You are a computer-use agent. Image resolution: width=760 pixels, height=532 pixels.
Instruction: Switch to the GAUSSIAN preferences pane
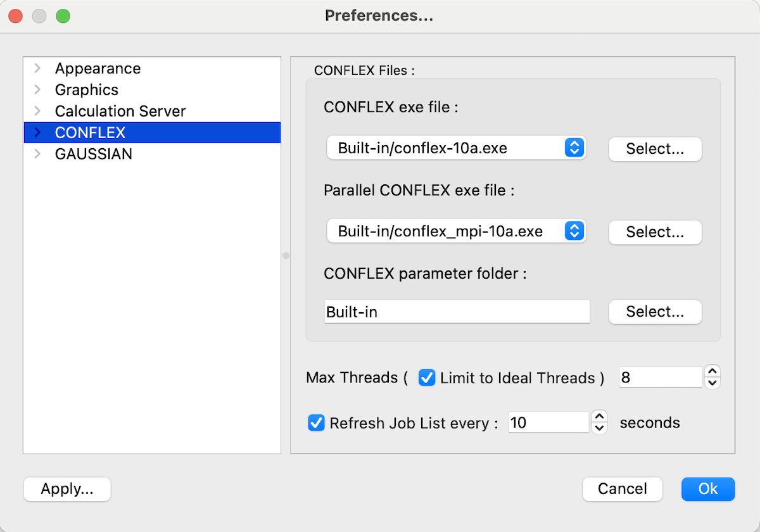pos(94,153)
